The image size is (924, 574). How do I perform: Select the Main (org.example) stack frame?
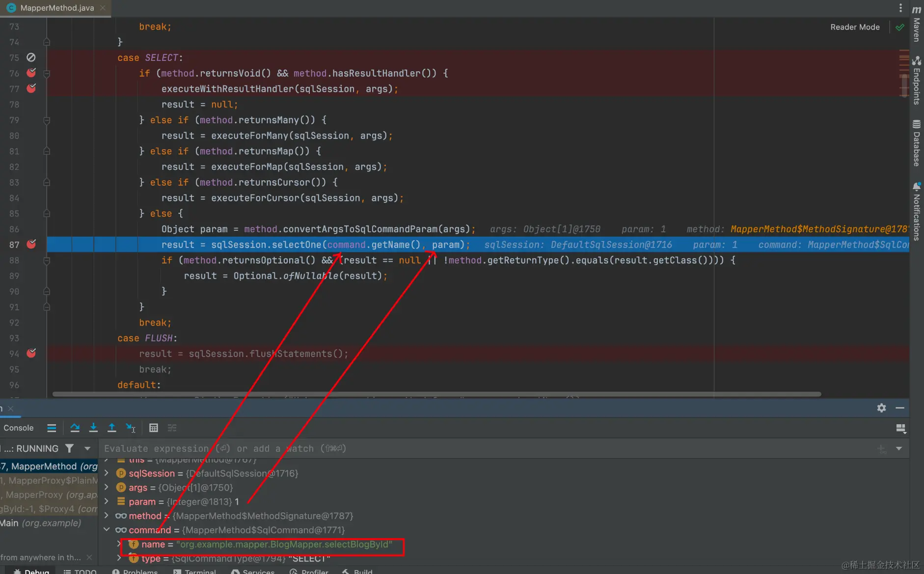click(49, 523)
